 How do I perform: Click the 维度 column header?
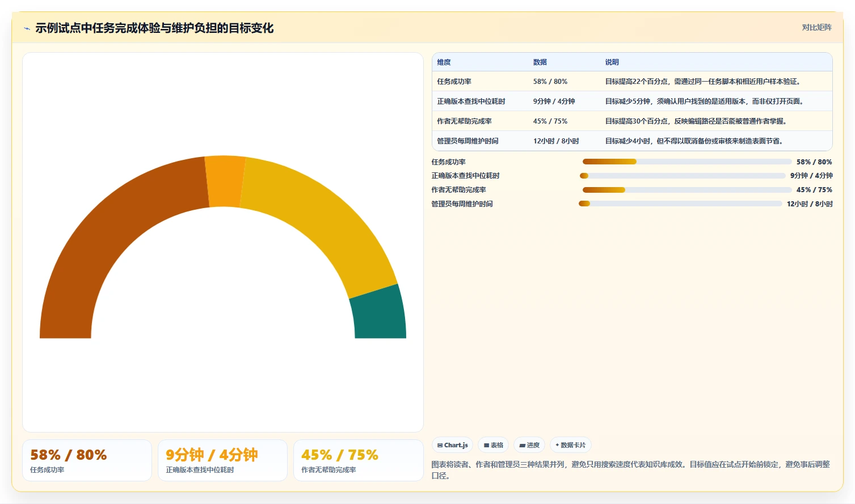coord(444,62)
